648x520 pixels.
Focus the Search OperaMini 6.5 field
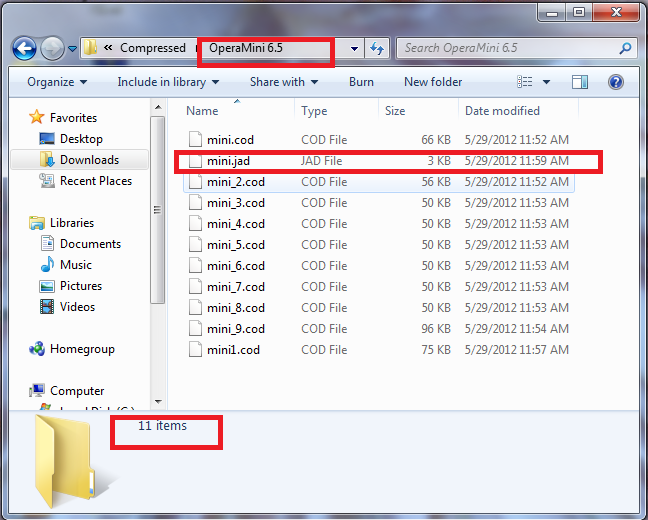click(517, 48)
